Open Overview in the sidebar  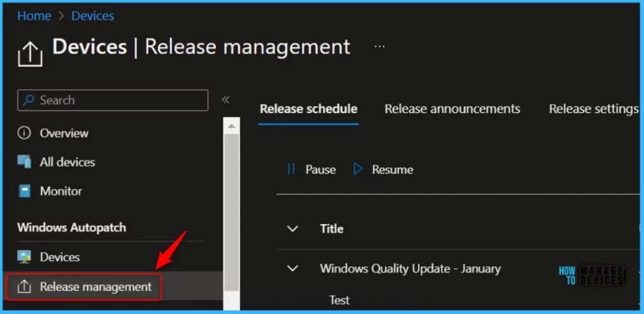[64, 133]
